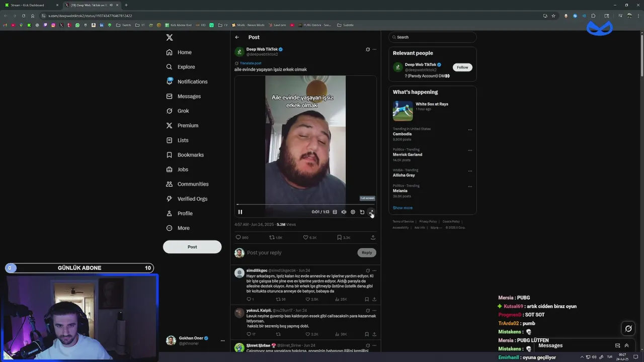Click the X search box
The width and height of the screenshot is (644, 362).
(432, 37)
